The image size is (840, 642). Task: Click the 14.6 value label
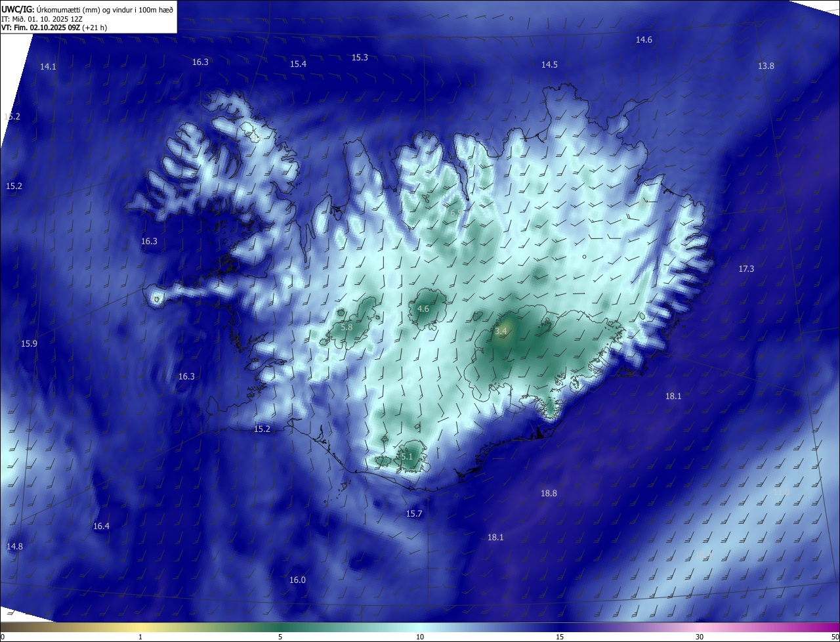[x=644, y=39]
